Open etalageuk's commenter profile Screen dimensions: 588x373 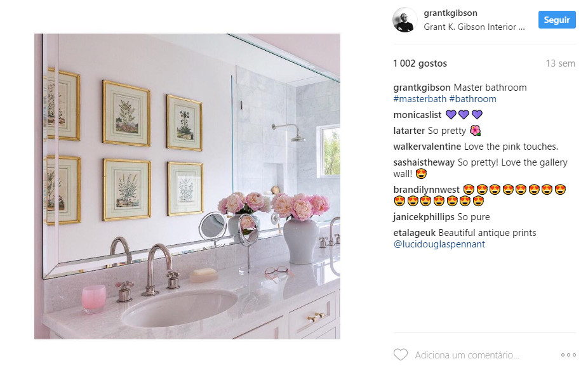click(x=415, y=233)
